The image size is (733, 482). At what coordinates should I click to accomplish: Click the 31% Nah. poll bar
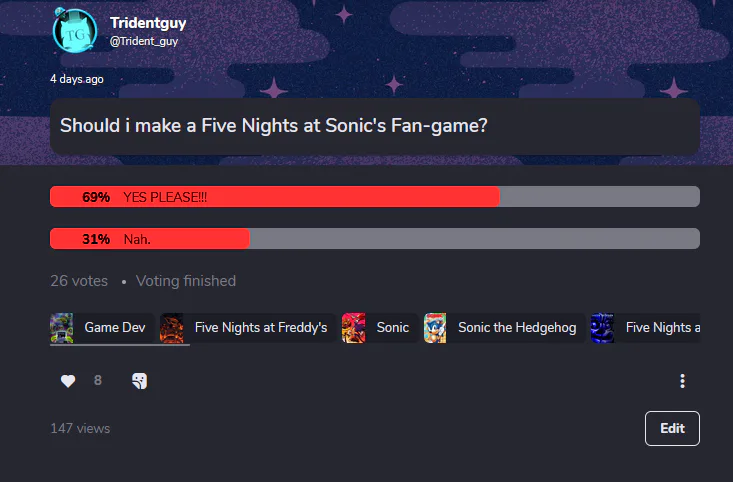(x=149, y=239)
